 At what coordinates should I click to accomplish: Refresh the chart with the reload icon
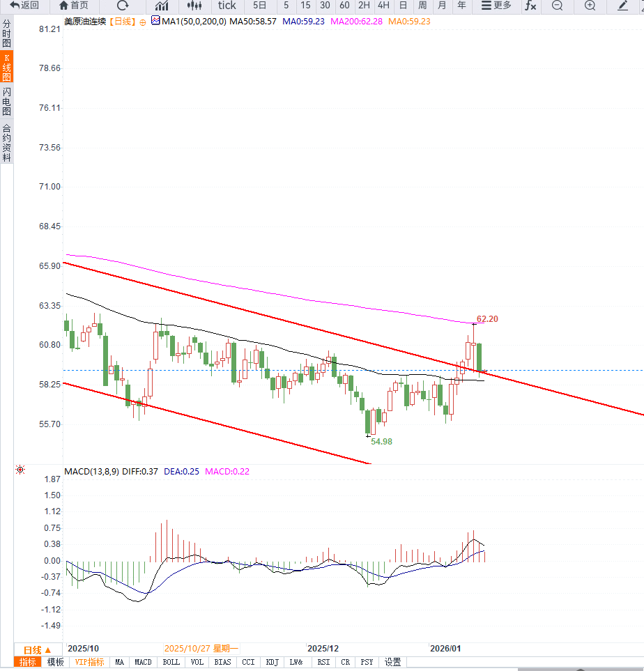pyautogui.click(x=123, y=6)
